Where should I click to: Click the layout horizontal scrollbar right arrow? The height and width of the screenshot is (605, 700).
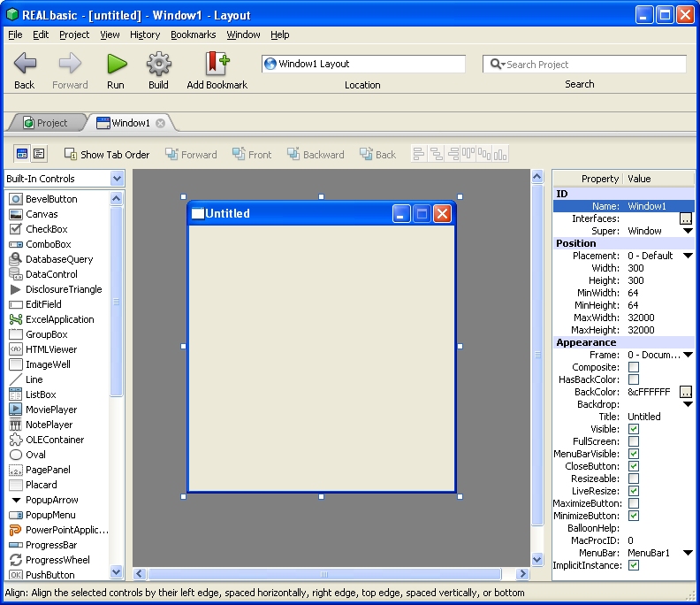pos(522,574)
